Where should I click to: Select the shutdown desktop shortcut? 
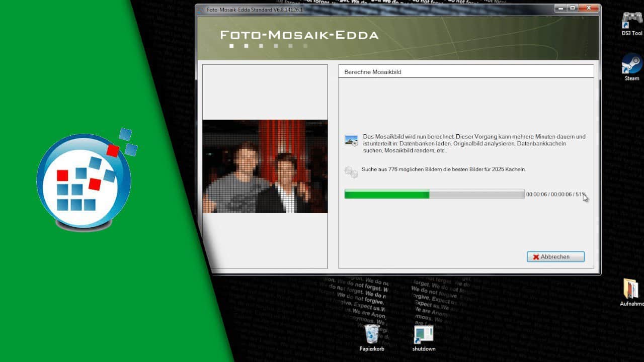pyautogui.click(x=424, y=338)
